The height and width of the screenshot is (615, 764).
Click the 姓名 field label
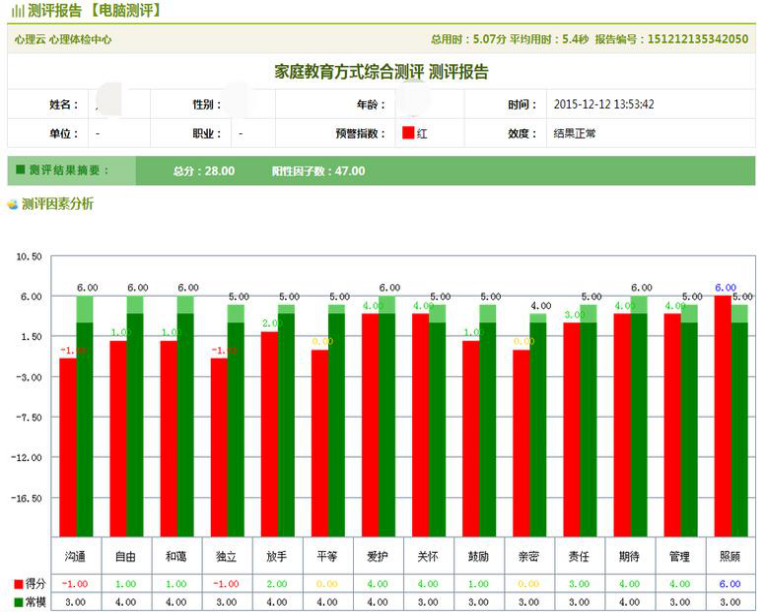click(63, 104)
